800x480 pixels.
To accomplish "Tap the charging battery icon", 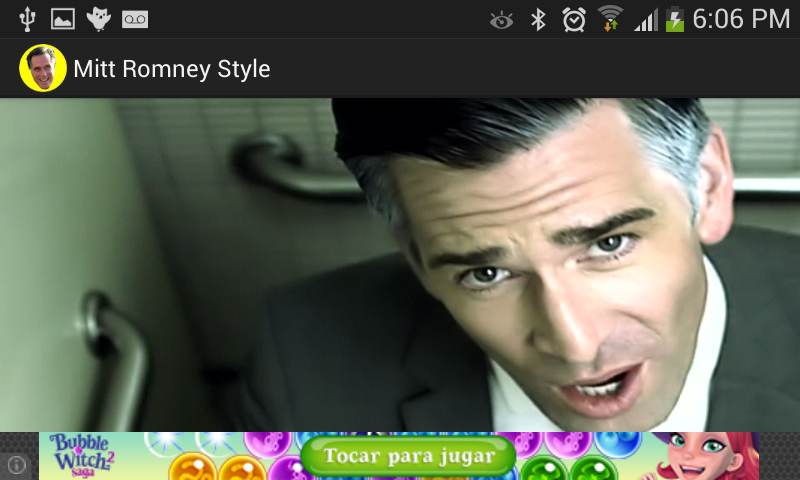I will 674,19.
